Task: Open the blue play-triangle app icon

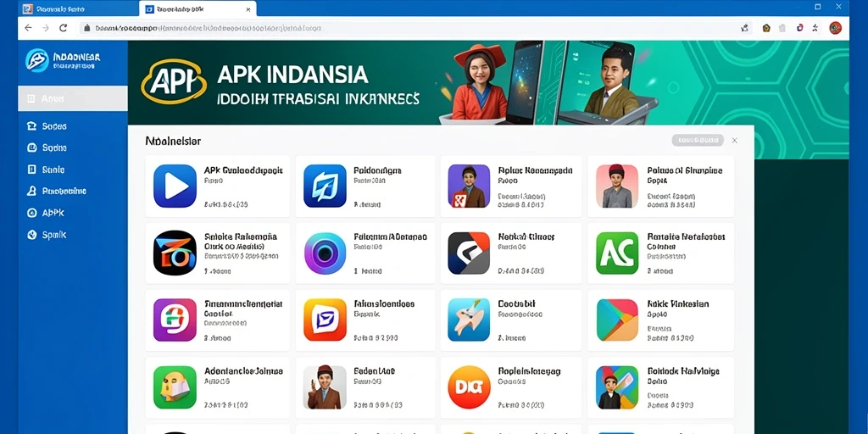Action: [x=175, y=186]
